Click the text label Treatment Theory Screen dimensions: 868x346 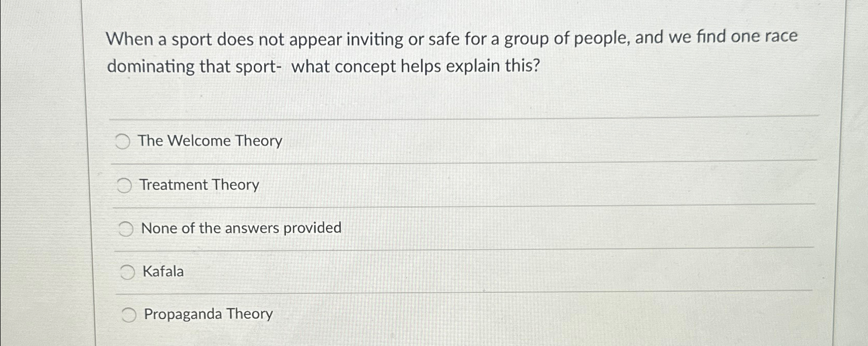click(x=199, y=185)
